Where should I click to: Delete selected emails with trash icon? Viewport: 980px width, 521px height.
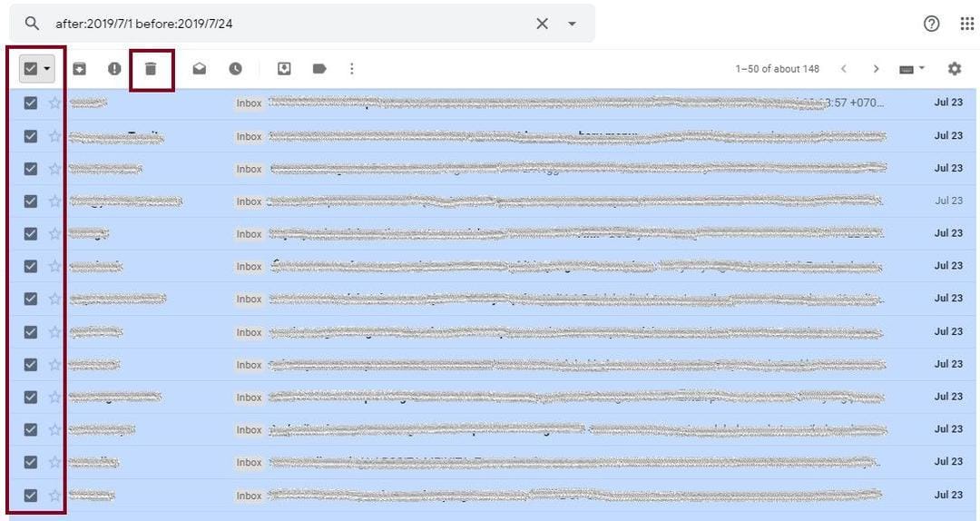[151, 69]
